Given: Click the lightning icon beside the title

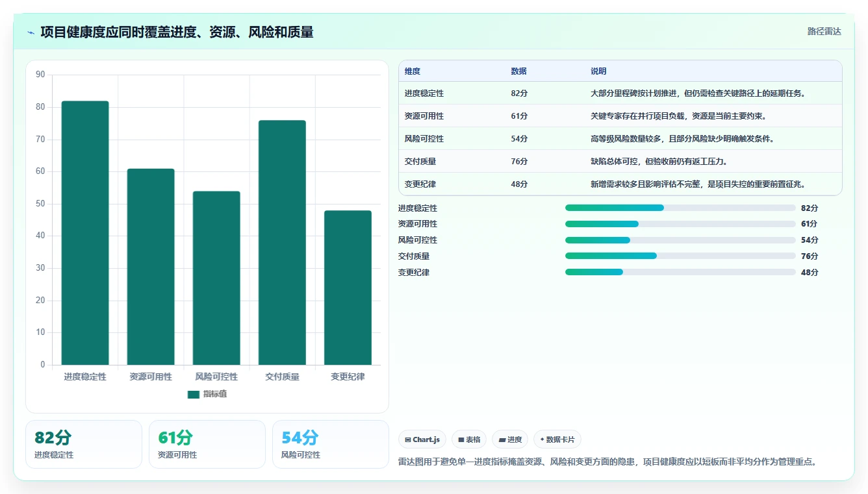Looking at the screenshot, I should (x=31, y=32).
